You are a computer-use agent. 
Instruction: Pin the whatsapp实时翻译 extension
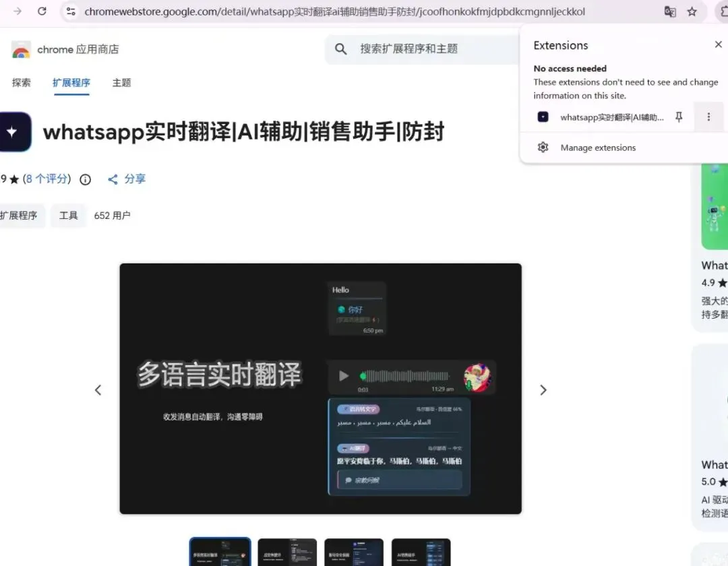tap(679, 117)
